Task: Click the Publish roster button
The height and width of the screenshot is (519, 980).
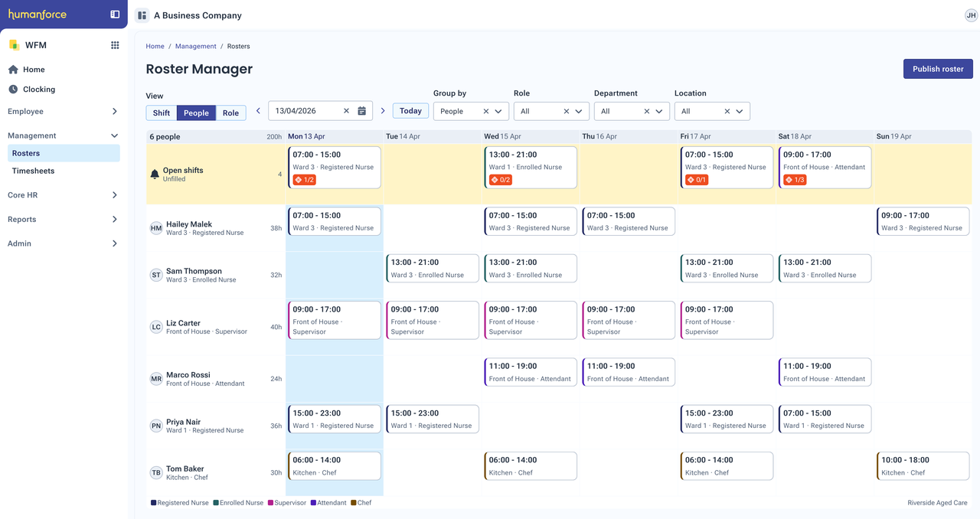Action: point(938,69)
